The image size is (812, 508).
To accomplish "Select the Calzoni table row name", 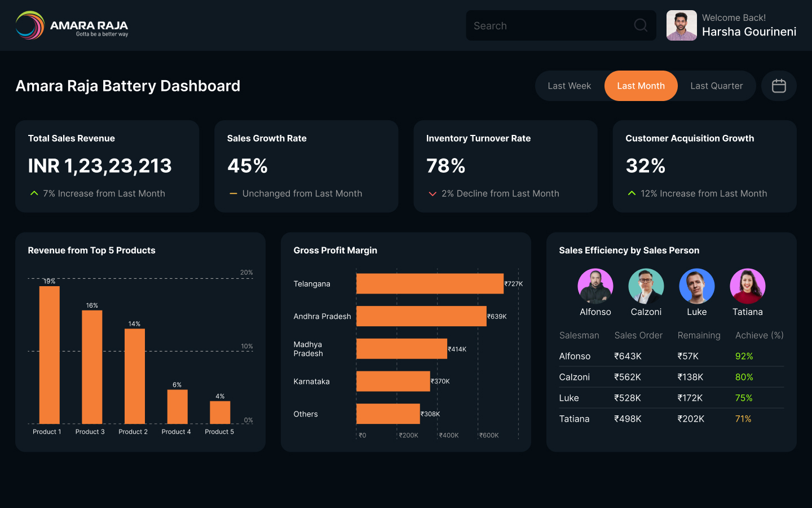I will click(575, 377).
